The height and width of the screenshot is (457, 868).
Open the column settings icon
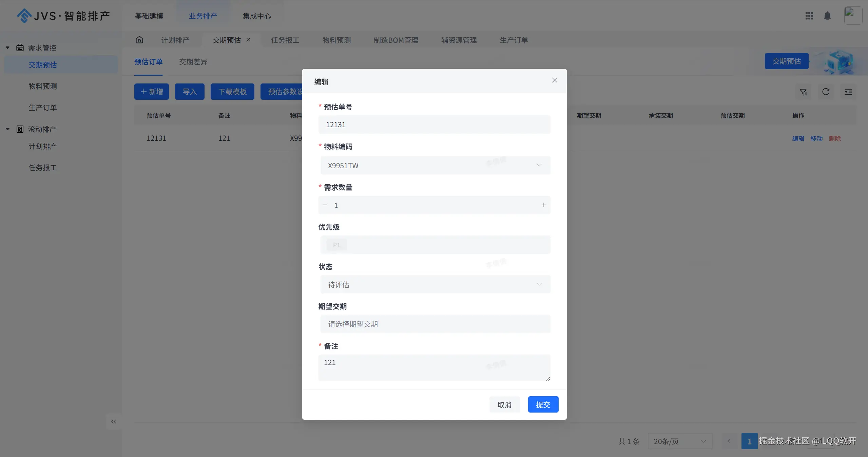coord(848,92)
